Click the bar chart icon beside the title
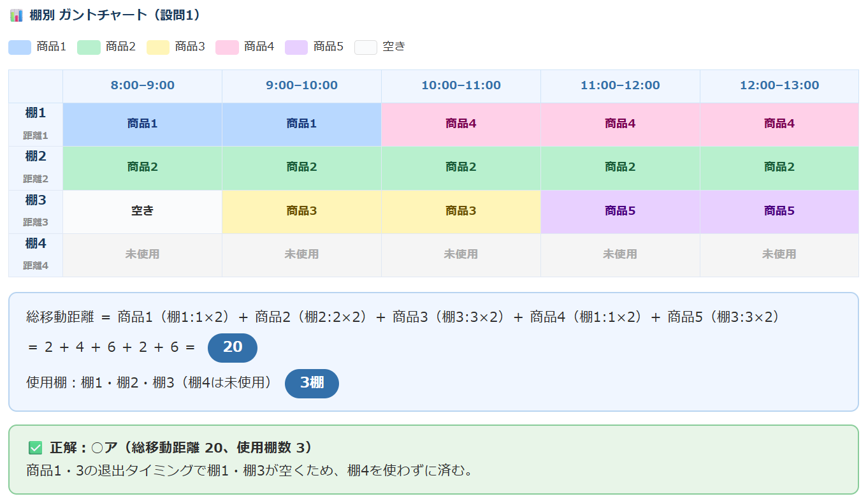This screenshot has height=501, width=868. tap(17, 15)
